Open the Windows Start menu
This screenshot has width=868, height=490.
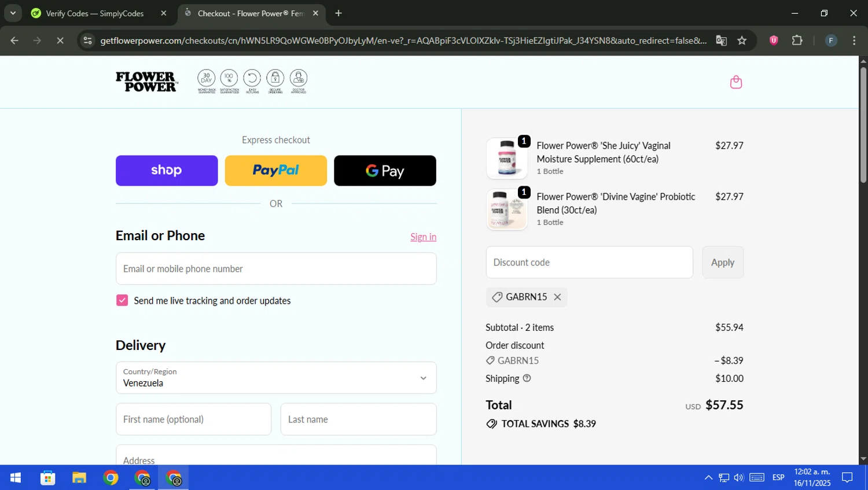click(16, 478)
